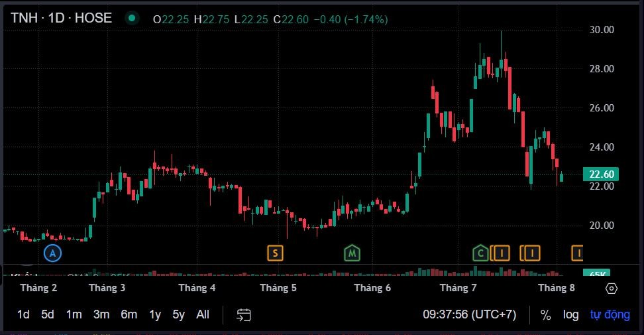Switch to the 6m time range

point(129,314)
